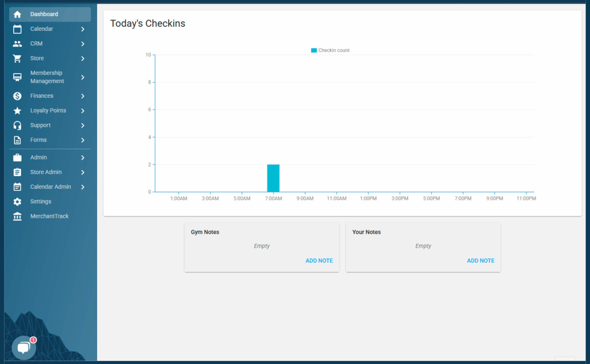The image size is (590, 364).
Task: Open the Store menu item
Action: (x=50, y=58)
